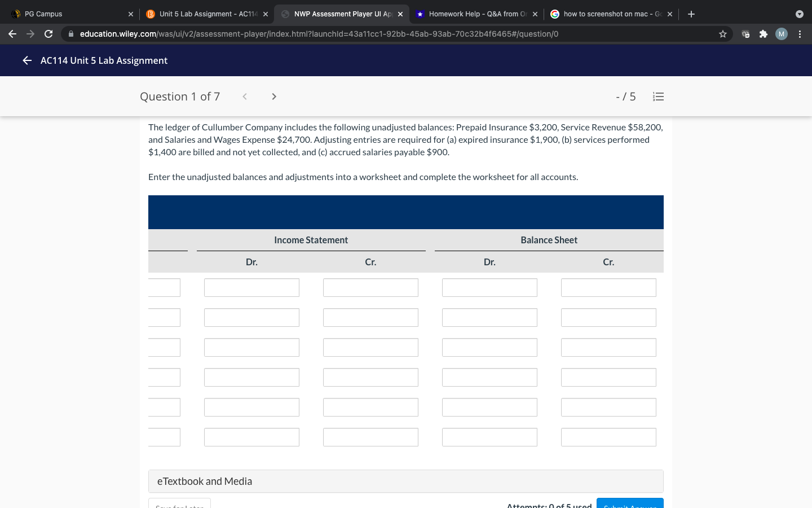Click the browser back navigation arrow

pyautogui.click(x=12, y=34)
